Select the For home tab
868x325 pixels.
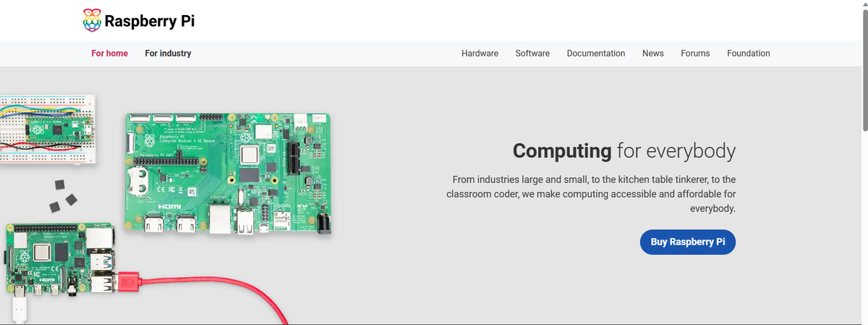(109, 54)
